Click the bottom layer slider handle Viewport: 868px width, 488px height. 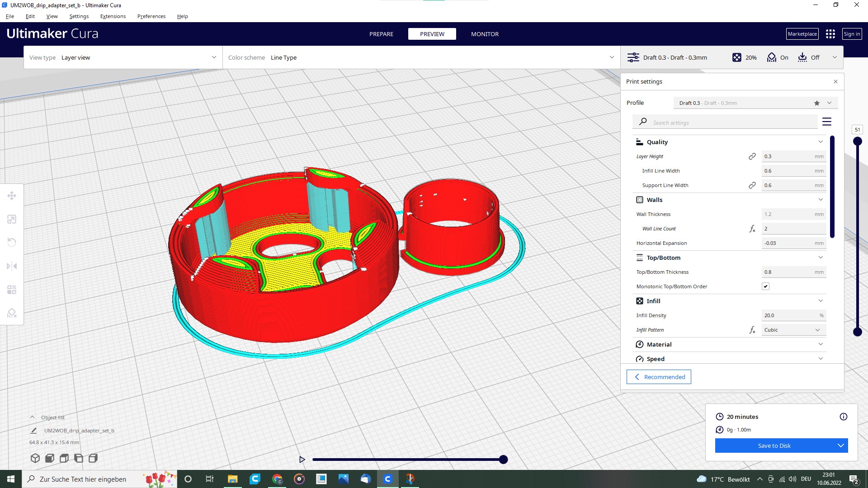point(857,332)
